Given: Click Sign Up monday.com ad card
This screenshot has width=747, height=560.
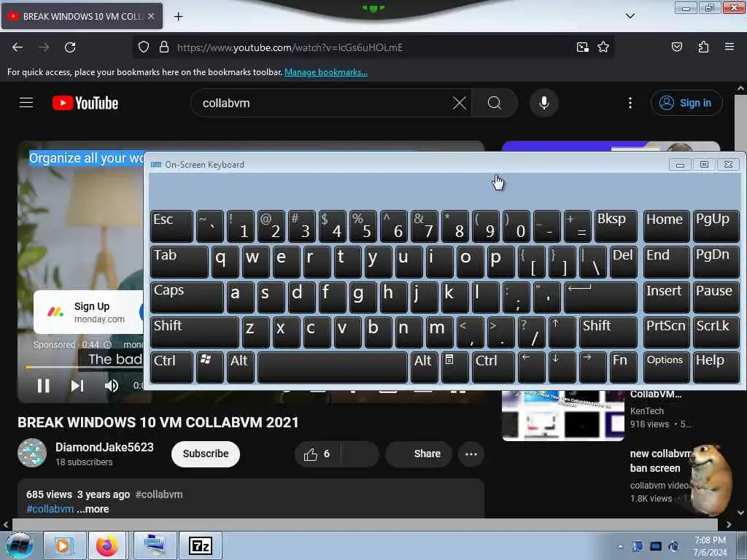Looking at the screenshot, I should (88, 312).
